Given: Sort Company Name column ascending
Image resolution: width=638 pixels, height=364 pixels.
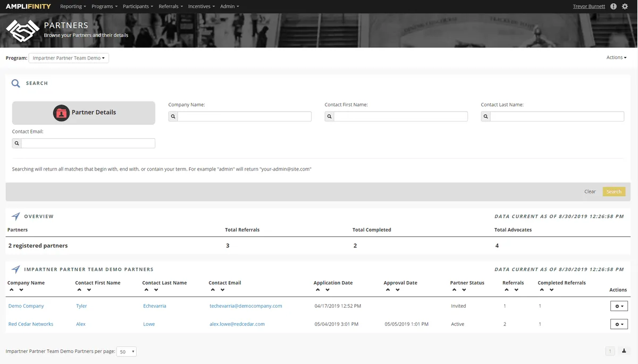Looking at the screenshot, I should (11, 290).
